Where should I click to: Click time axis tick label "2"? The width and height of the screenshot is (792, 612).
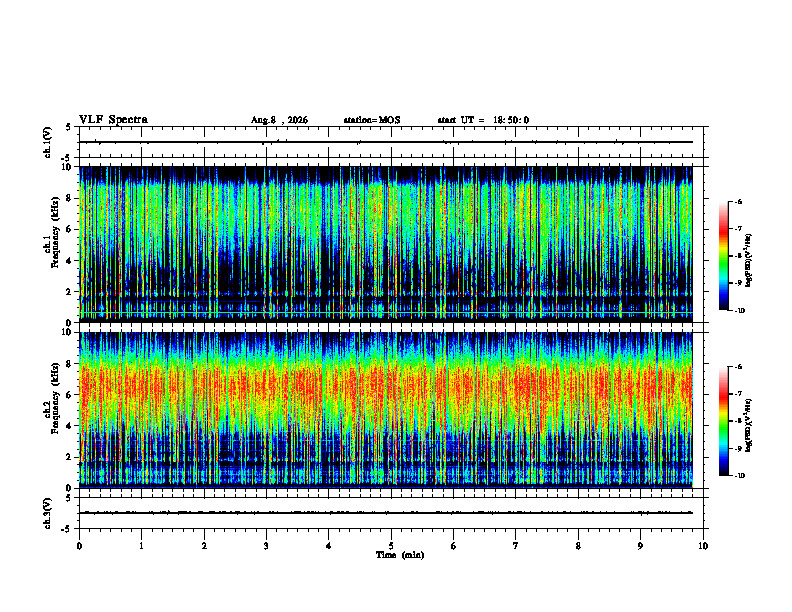[204, 546]
